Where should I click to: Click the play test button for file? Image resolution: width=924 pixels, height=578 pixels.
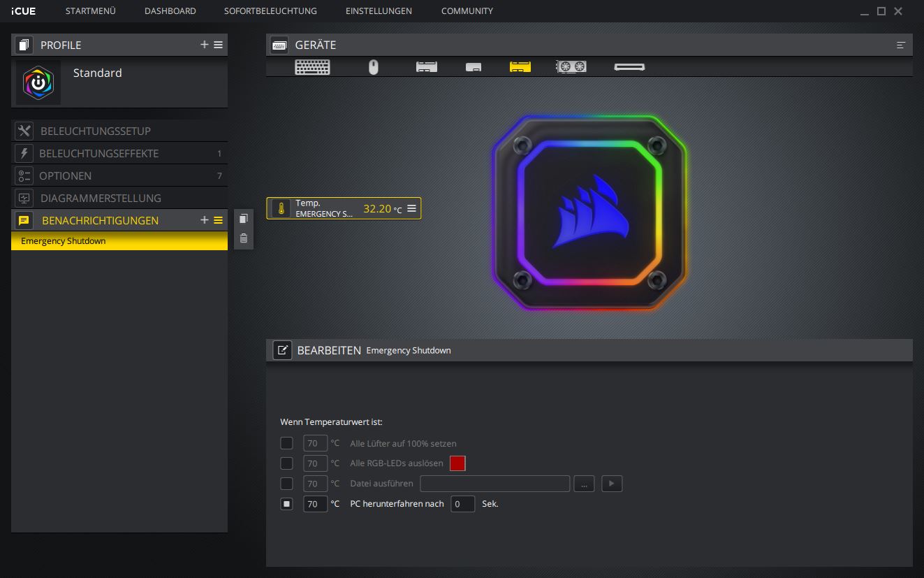pos(612,484)
